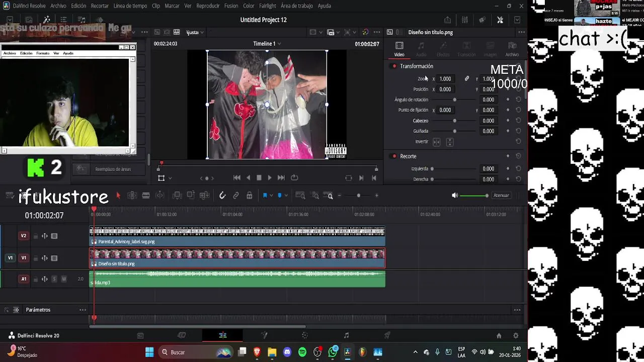Open the Fusion page icon
644x362 pixels.
(x=264, y=335)
